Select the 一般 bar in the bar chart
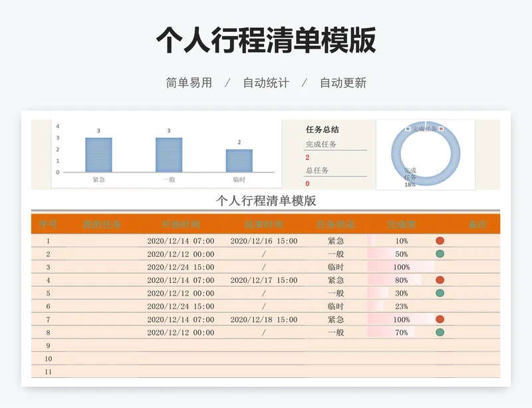532x408 pixels. (169, 155)
